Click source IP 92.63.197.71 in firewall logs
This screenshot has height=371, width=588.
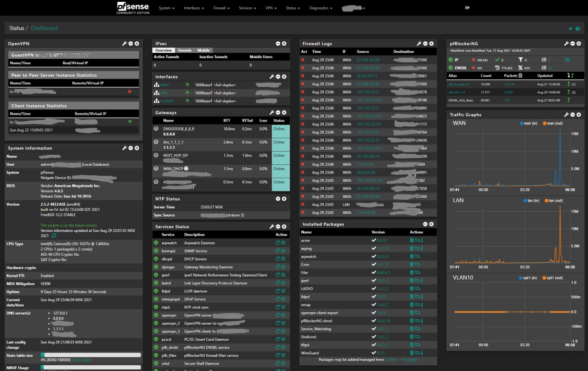[x=367, y=76]
